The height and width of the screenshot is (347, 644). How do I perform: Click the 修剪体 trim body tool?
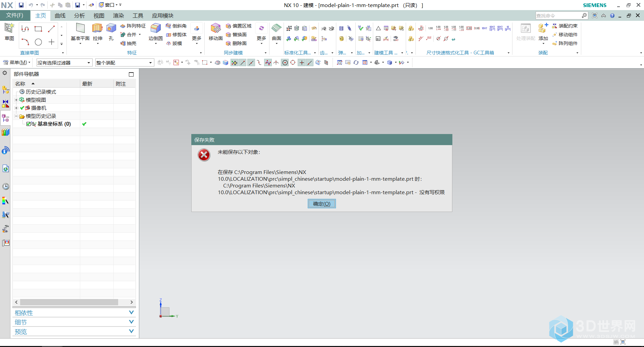[x=176, y=35]
